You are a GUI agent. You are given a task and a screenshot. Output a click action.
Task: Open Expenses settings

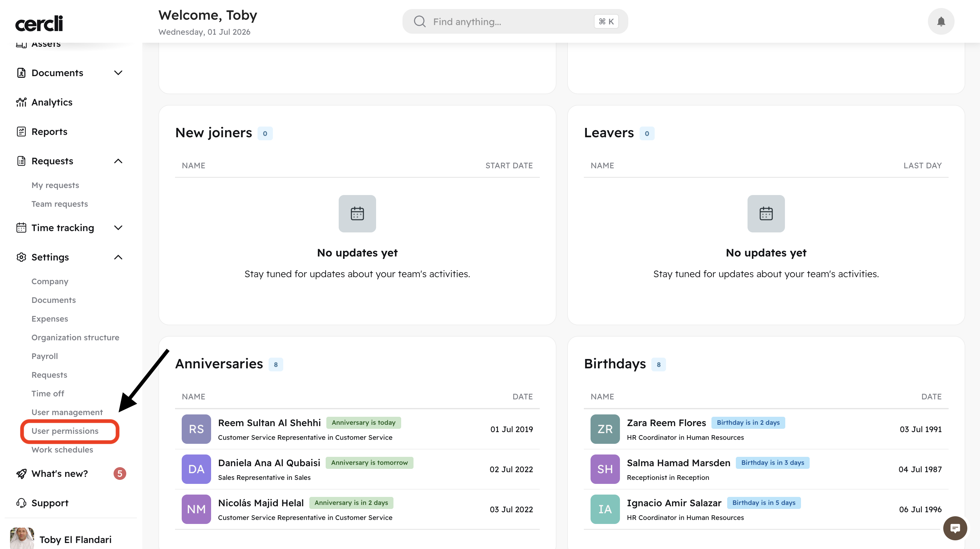click(50, 319)
